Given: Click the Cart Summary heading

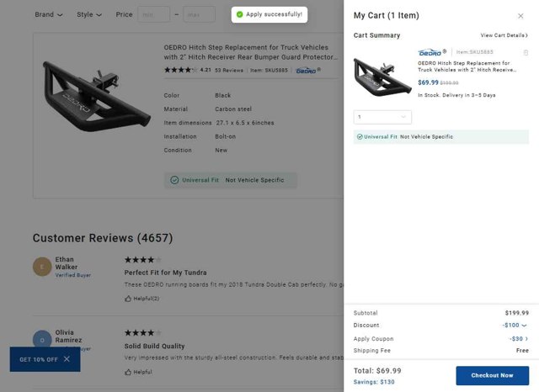Looking at the screenshot, I should [376, 35].
